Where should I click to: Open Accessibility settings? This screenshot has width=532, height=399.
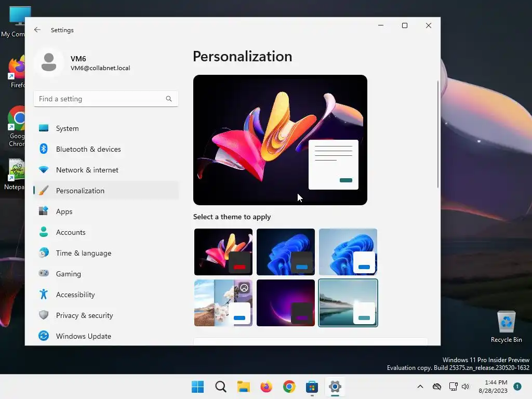click(106, 295)
